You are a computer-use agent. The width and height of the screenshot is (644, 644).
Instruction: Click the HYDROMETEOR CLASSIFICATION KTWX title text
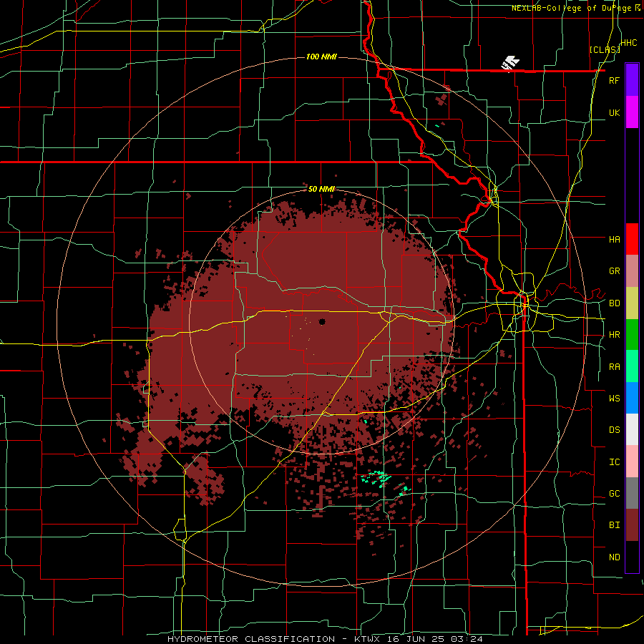coord(325,639)
